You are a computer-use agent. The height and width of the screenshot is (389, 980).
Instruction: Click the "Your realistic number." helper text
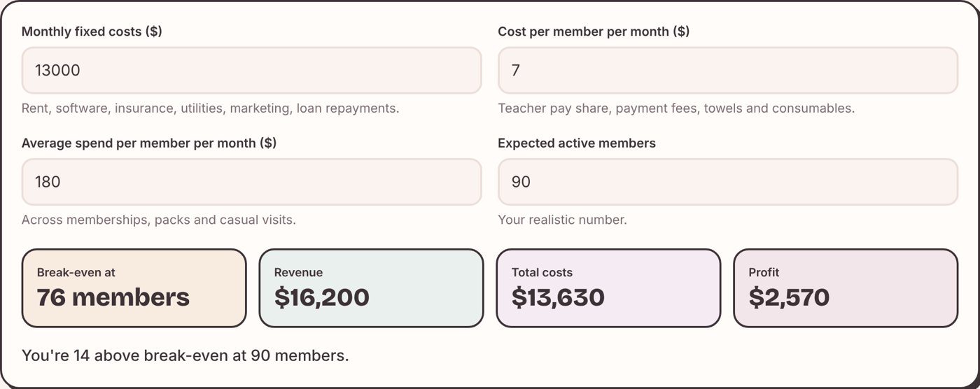(x=562, y=220)
